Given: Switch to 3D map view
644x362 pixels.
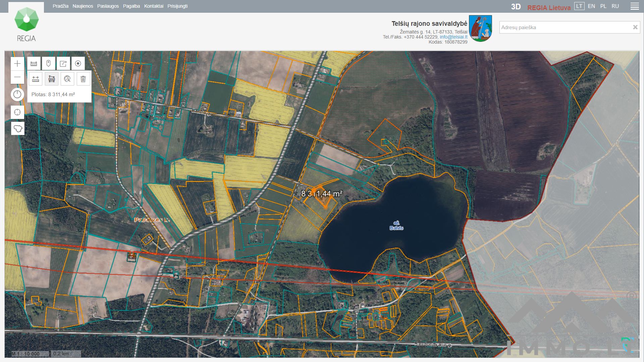Looking at the screenshot, I should click(516, 7).
